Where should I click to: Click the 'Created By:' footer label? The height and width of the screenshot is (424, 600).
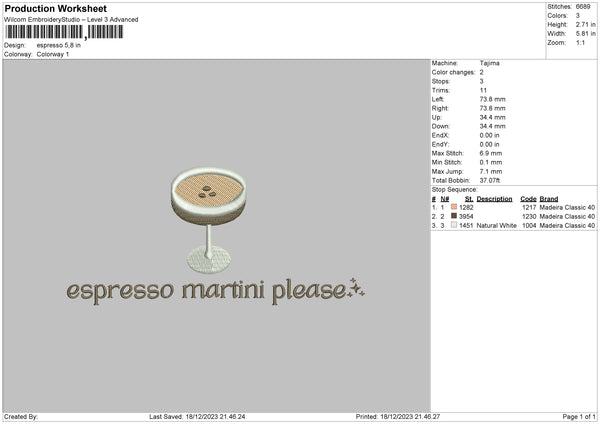(21, 417)
